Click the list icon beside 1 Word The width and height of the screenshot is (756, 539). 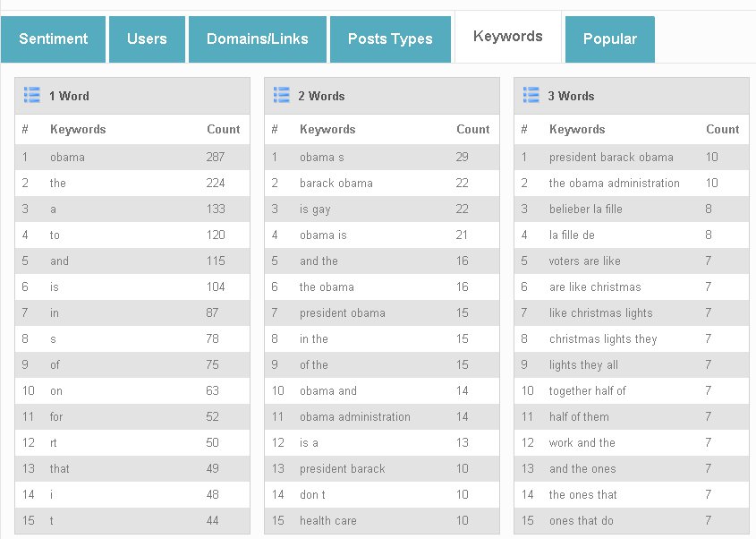pyautogui.click(x=32, y=95)
